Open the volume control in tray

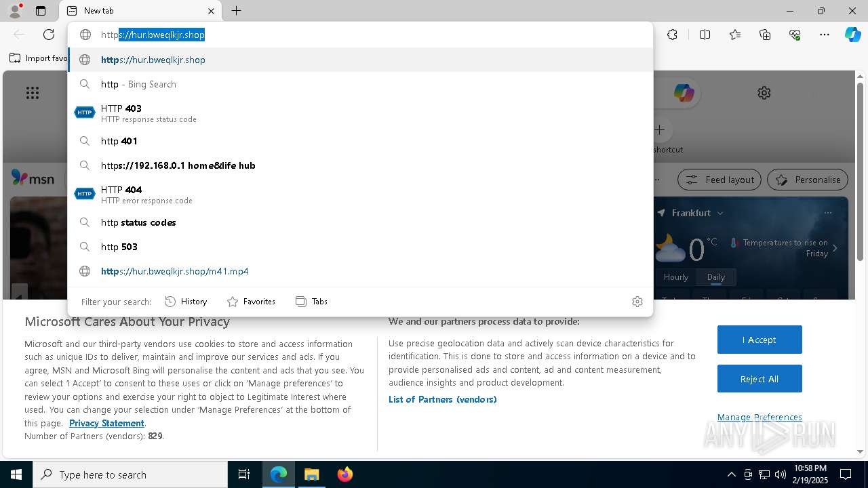[780, 474]
